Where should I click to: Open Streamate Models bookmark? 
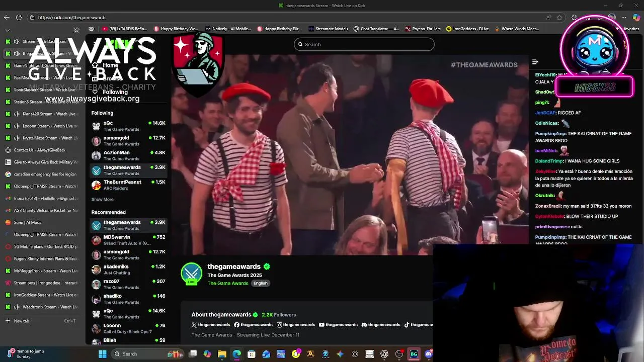click(328, 29)
